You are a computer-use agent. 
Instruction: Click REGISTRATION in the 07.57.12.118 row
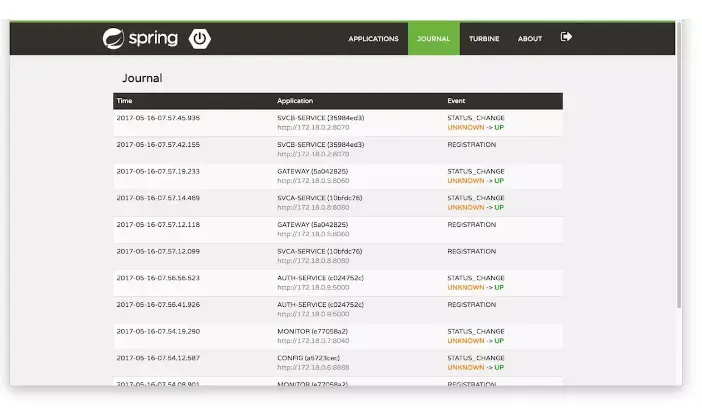tap(472, 224)
